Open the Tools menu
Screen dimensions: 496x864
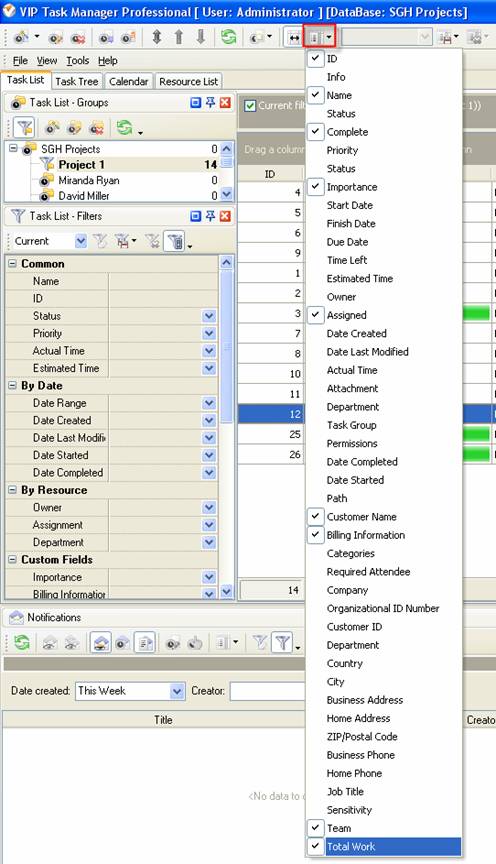coord(78,61)
